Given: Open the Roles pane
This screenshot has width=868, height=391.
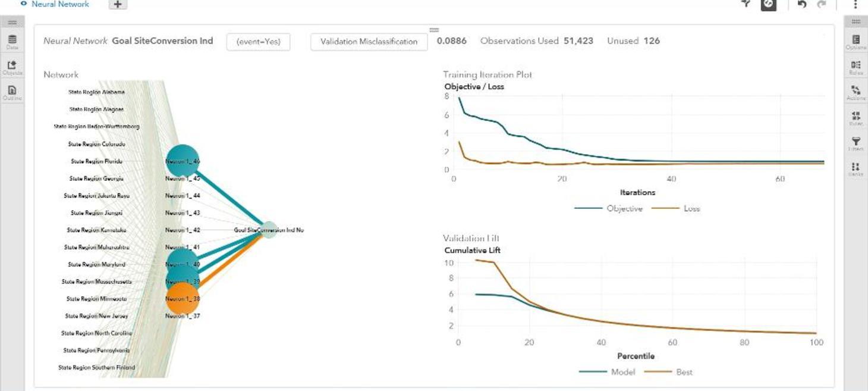Looking at the screenshot, I should pyautogui.click(x=856, y=67).
